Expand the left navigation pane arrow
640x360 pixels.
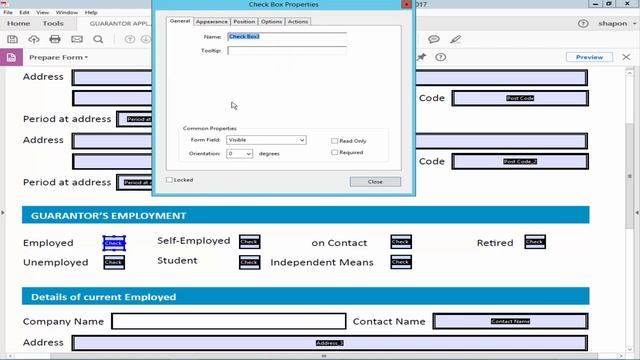tap(3, 213)
